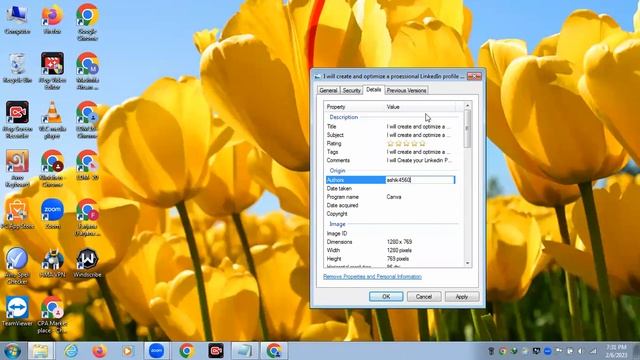Screen dimensions: 640x360
Task: Click Remove Properties and Personal Information link
Action: (372, 277)
